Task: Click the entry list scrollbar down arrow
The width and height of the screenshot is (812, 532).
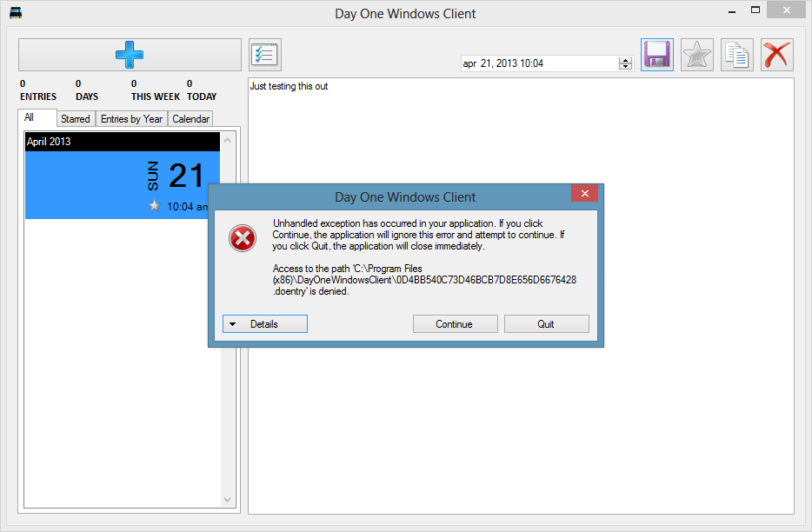Action: point(227,499)
